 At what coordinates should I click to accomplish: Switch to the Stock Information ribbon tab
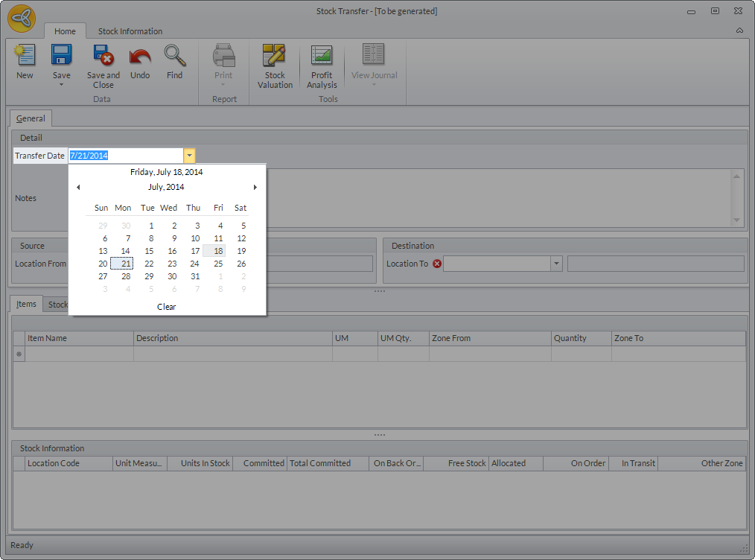pos(130,31)
